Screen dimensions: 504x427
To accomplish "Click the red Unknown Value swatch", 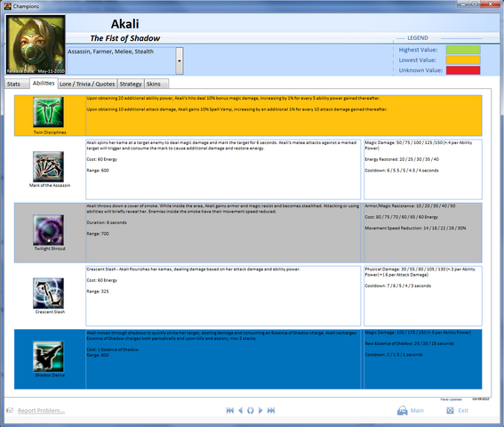I will [x=463, y=70].
